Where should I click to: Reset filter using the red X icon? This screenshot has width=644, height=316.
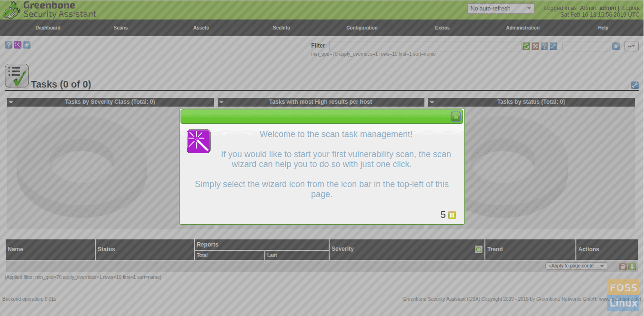[535, 46]
